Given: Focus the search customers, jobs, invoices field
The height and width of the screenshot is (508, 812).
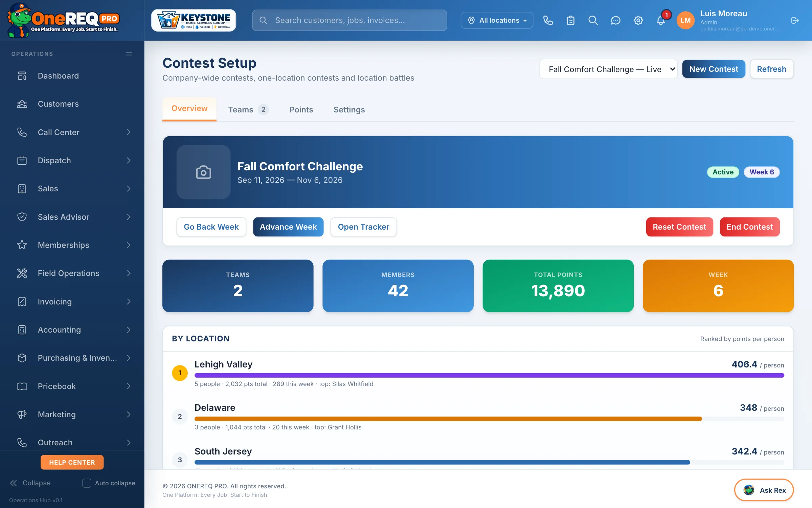Looking at the screenshot, I should 349,20.
